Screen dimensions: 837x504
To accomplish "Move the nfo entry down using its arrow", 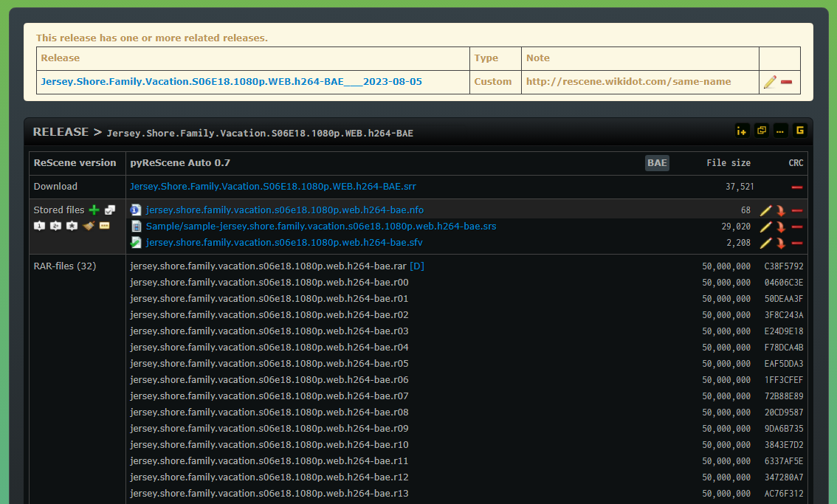I will tap(781, 210).
